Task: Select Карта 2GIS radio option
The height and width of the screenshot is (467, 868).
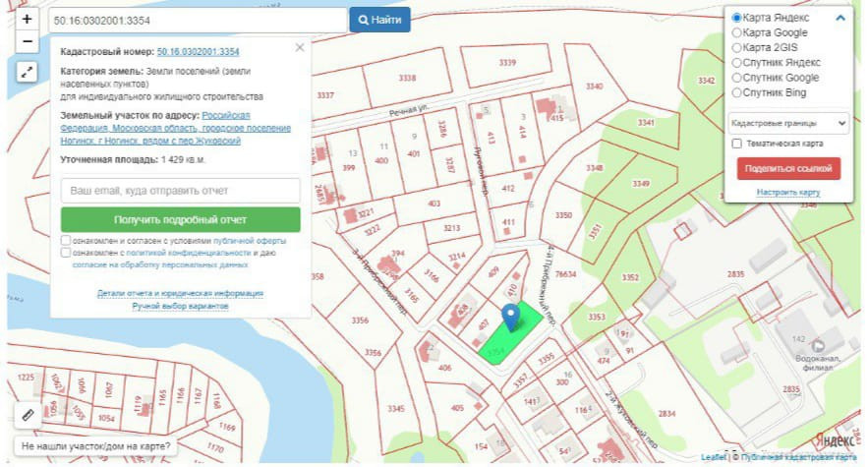Action: [737, 47]
